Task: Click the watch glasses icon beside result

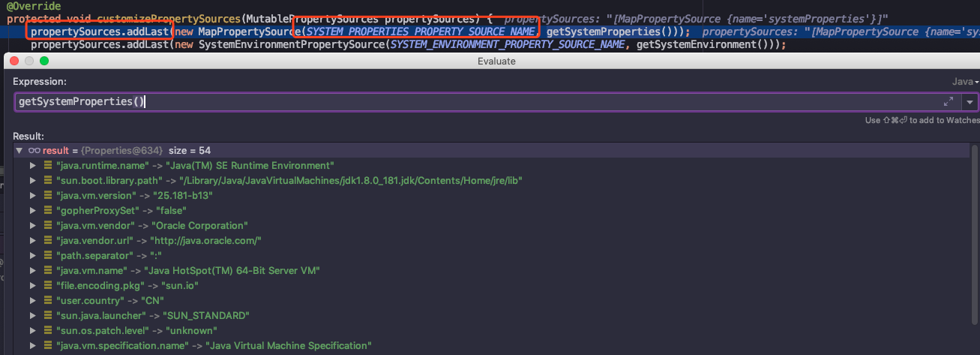Action: click(x=34, y=151)
